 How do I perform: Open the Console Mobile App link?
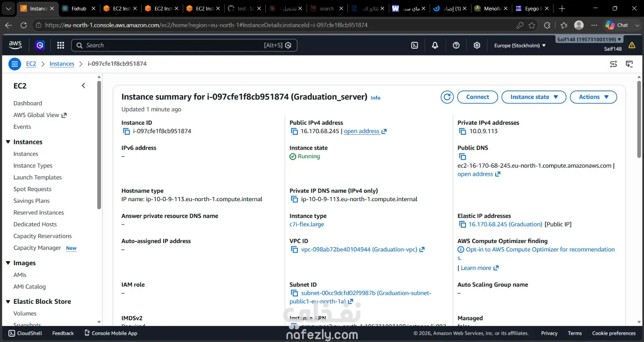(x=111, y=333)
